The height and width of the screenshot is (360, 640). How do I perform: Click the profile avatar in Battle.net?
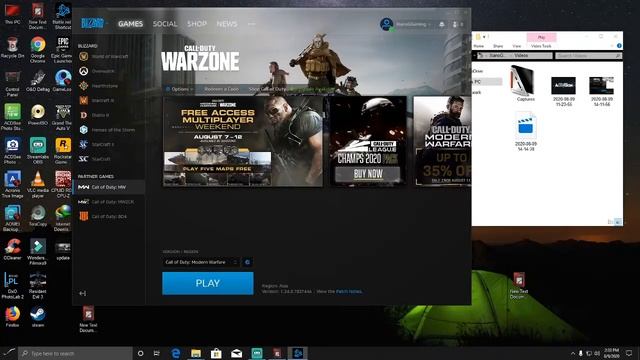click(x=386, y=24)
